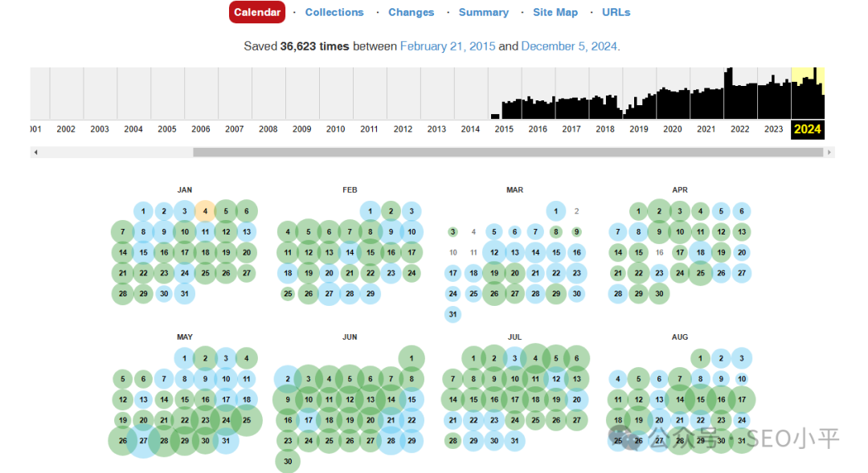Select the red Calendar button
Viewport: 868px width, 473px height.
point(257,12)
